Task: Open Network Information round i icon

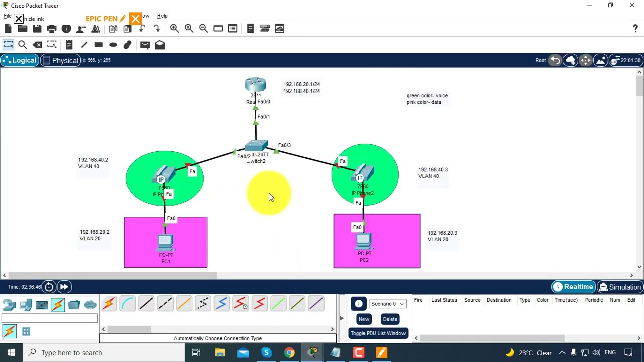Action: point(66,29)
